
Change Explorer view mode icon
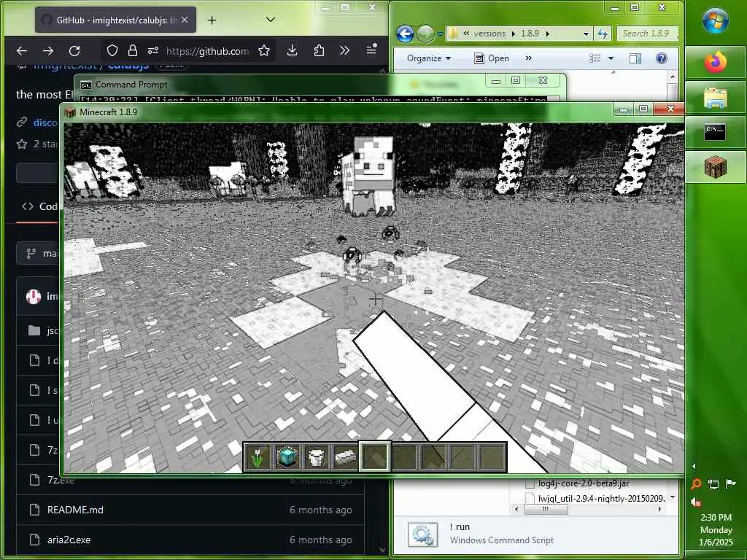click(595, 58)
